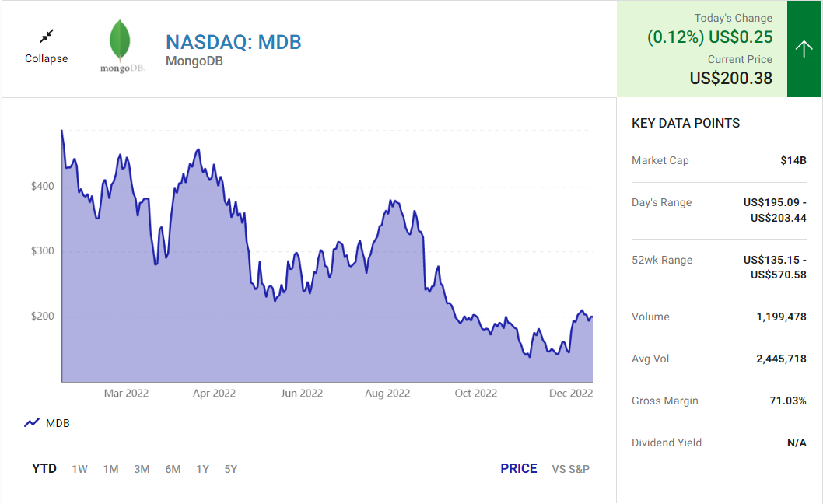Click the green up-arrow price indicator
Screen dimensions: 823x504
click(804, 49)
